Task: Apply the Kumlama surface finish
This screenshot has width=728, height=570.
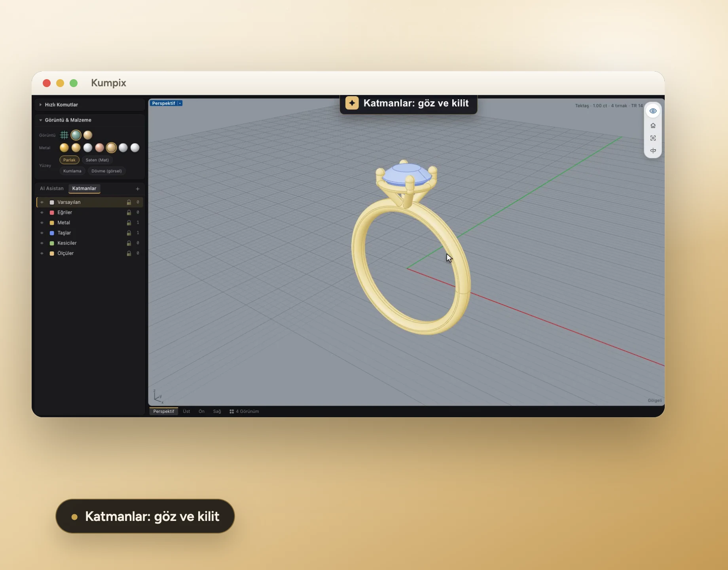Action: point(72,171)
